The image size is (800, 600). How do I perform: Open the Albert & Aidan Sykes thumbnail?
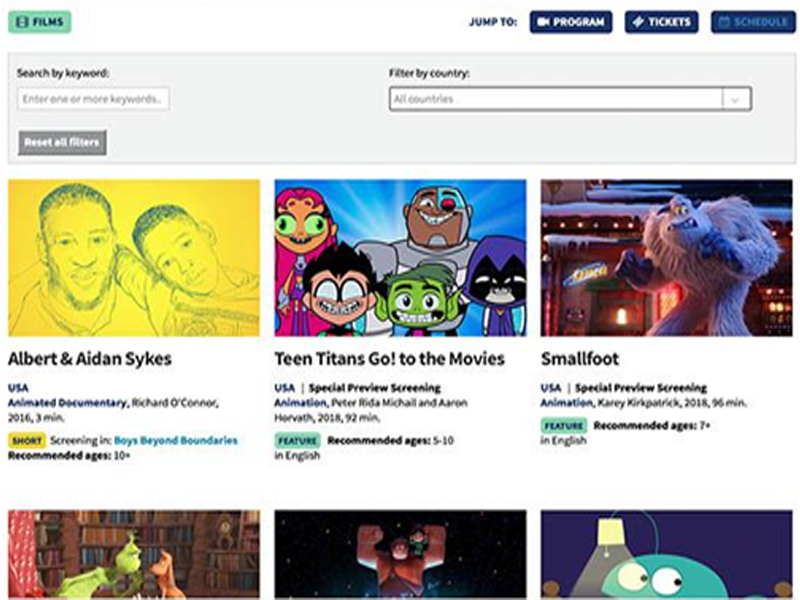point(134,258)
